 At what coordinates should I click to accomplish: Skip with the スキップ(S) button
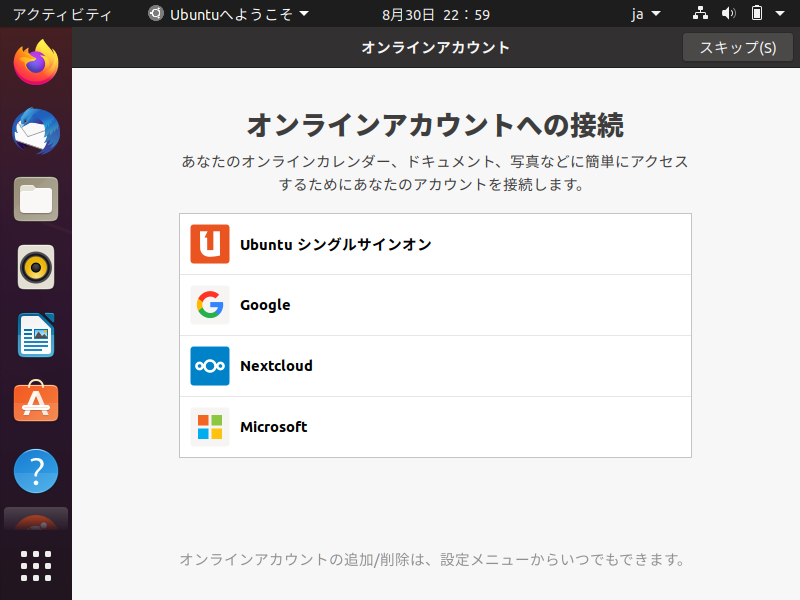[x=738, y=47]
